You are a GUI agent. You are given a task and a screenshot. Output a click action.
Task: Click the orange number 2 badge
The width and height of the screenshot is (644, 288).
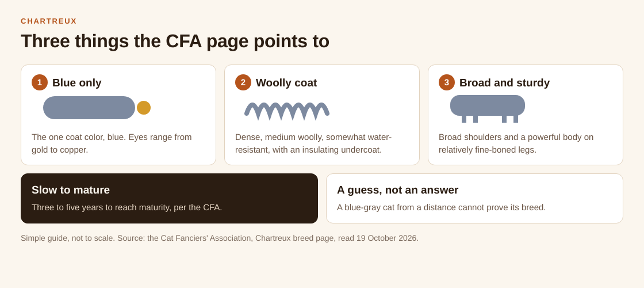coord(243,82)
